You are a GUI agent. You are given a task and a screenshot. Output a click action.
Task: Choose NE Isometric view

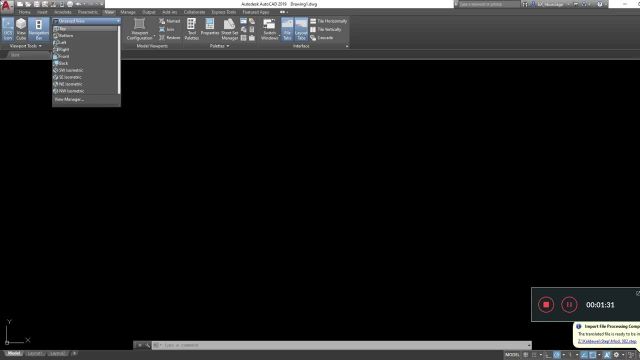(x=85, y=84)
